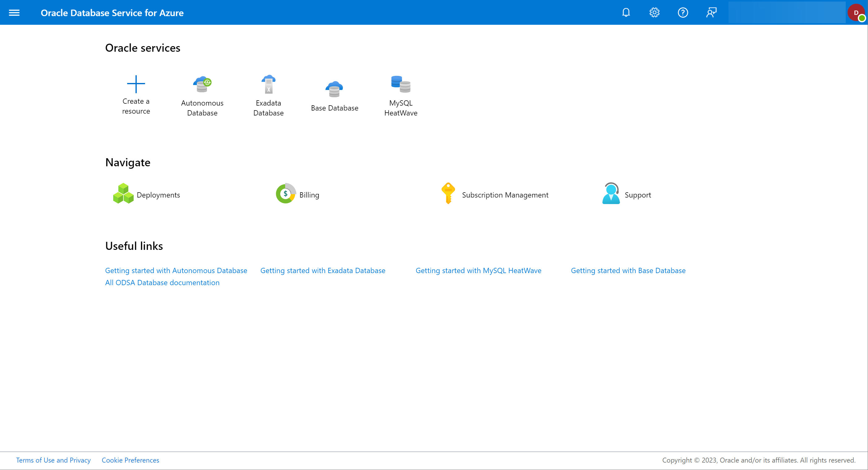The width and height of the screenshot is (868, 470).
Task: Go to Billing label
Action: coord(309,195)
